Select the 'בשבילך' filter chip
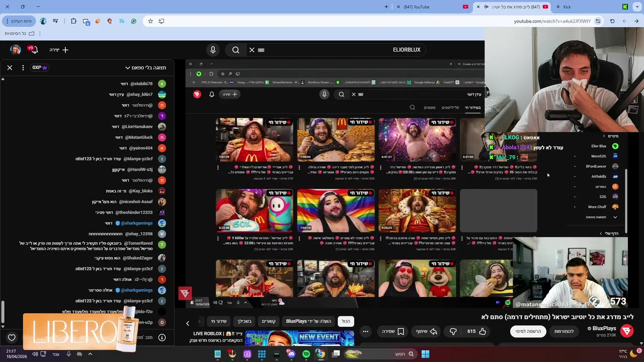Image resolution: width=644 pixels, height=362 pixels. coord(244,321)
